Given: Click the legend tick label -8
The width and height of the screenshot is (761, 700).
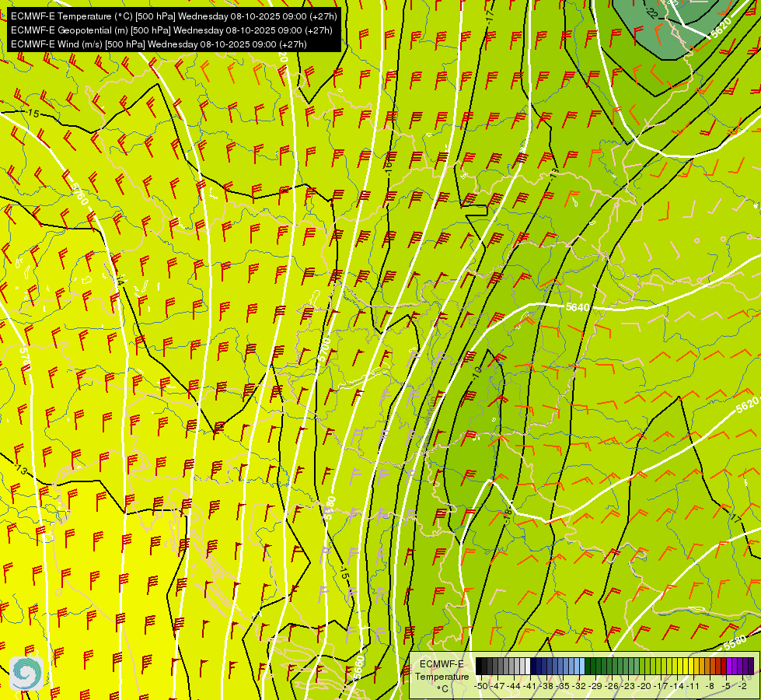Looking at the screenshot, I should pos(710,686).
